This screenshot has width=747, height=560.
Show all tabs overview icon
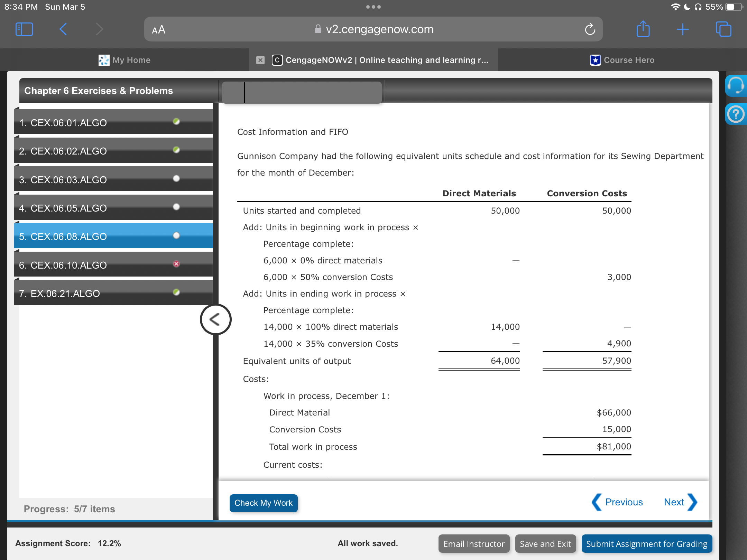click(723, 29)
